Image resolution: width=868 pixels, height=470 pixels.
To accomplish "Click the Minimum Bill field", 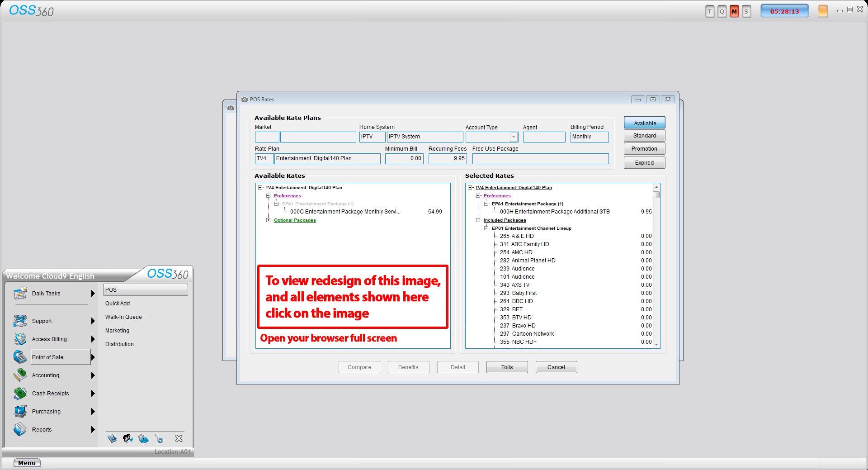I will pos(404,158).
